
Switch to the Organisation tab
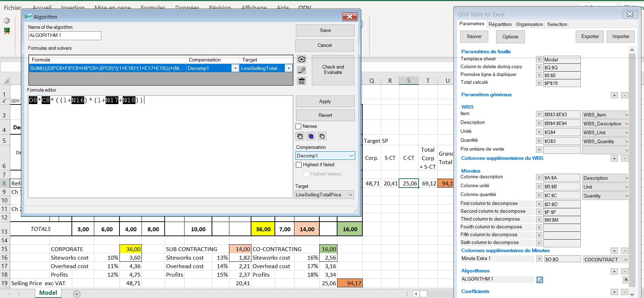(x=529, y=24)
